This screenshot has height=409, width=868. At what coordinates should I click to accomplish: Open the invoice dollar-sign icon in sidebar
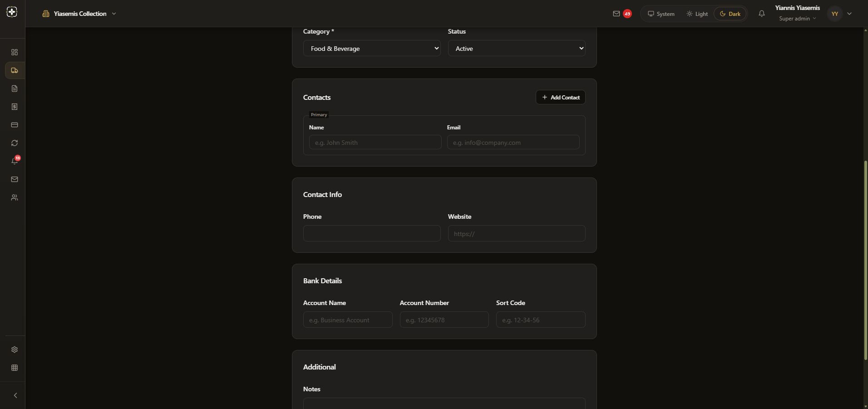(15, 107)
